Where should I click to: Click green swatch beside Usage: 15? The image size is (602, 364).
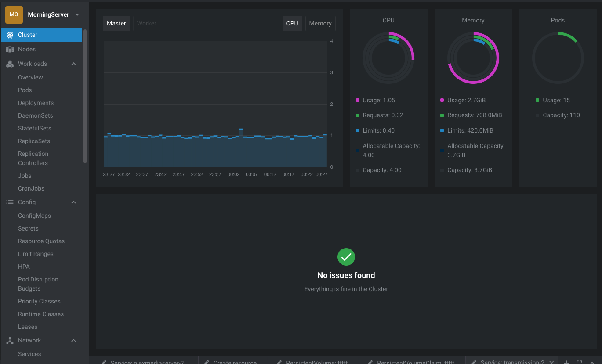coord(538,101)
